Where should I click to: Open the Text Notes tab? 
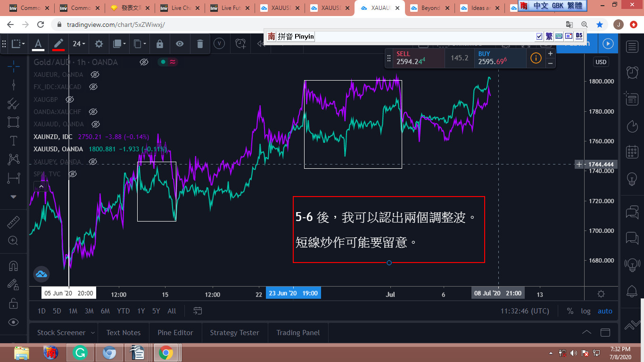pos(124,333)
